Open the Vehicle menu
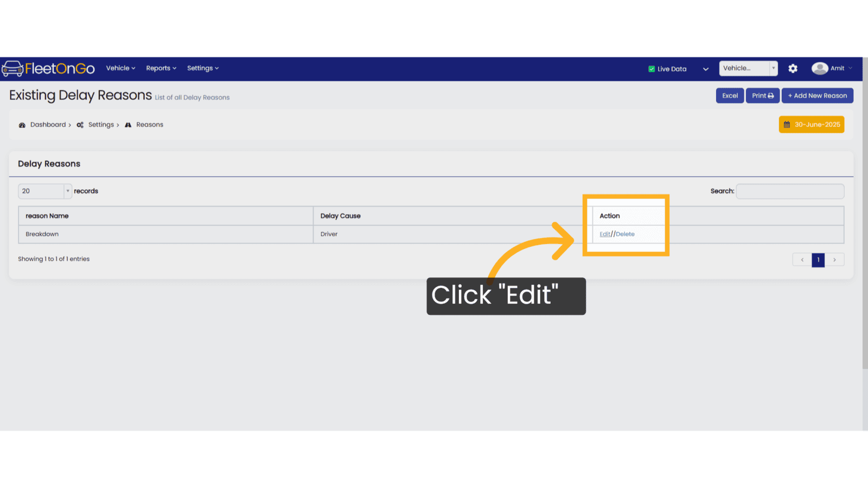This screenshot has height=488, width=868. pyautogui.click(x=120, y=68)
